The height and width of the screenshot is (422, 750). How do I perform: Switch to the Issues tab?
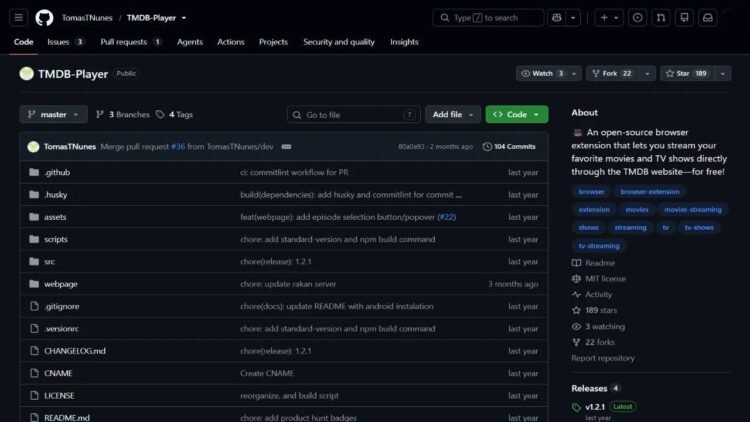66,42
